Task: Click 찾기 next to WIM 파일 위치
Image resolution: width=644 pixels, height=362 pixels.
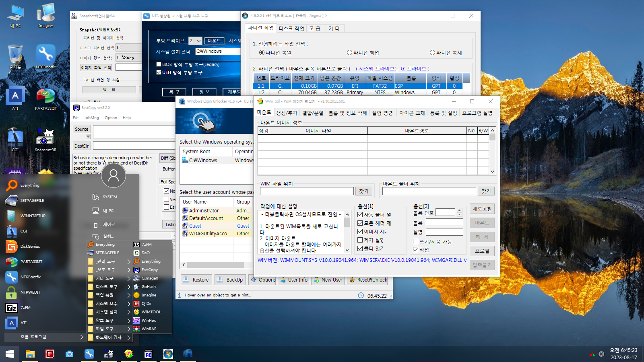Action: pos(363,191)
